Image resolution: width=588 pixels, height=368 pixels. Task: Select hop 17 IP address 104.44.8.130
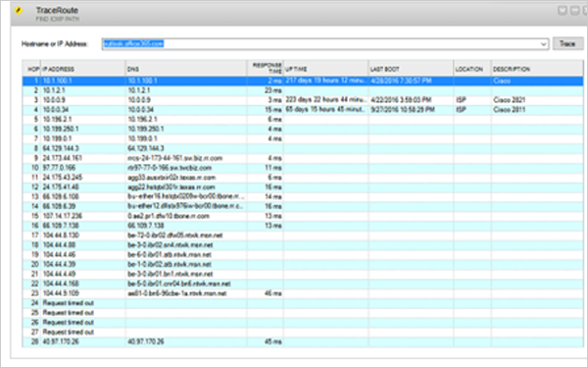click(x=61, y=236)
